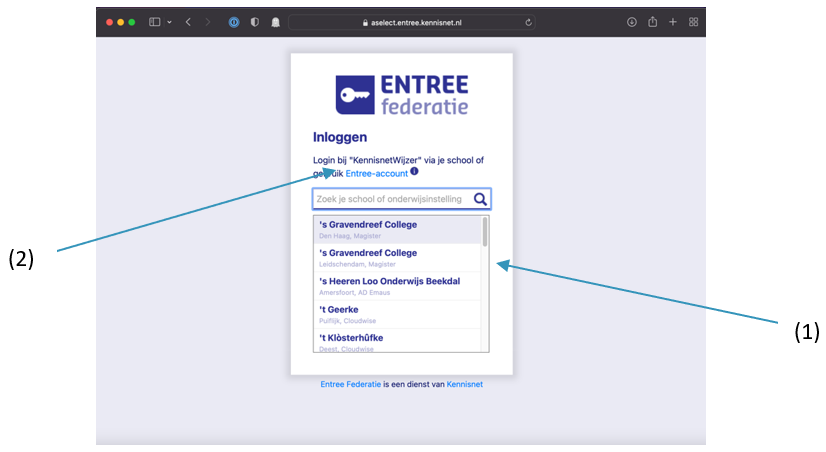
Task: Show the downloads icon
Action: pyautogui.click(x=632, y=22)
